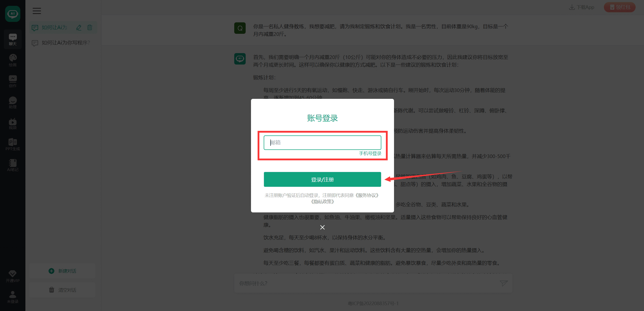Viewport: 644px width, 311px height.
Task: Open the sidebar hamburger menu
Action: pos(37,11)
